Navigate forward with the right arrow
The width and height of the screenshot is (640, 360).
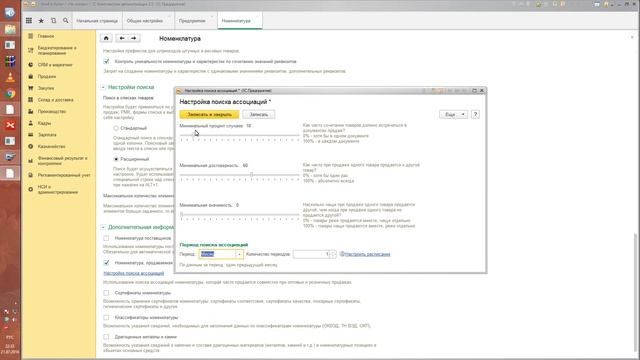134,38
